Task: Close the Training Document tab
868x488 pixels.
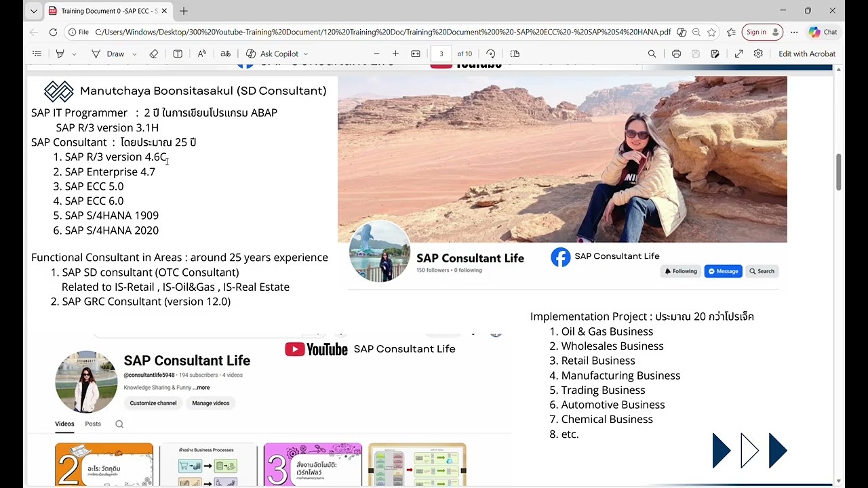Action: coord(164,11)
